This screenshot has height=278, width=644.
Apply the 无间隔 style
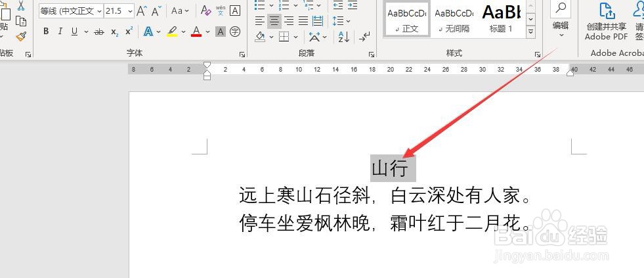click(x=454, y=19)
